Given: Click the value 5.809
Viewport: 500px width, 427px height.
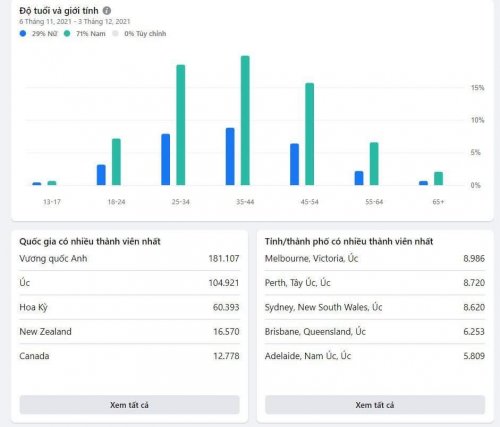Looking at the screenshot, I should (x=474, y=356).
